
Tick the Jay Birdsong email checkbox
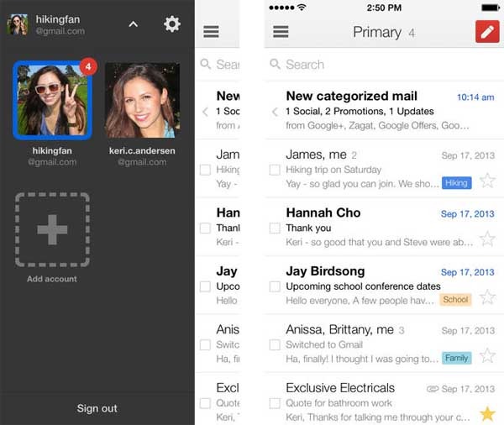click(275, 286)
